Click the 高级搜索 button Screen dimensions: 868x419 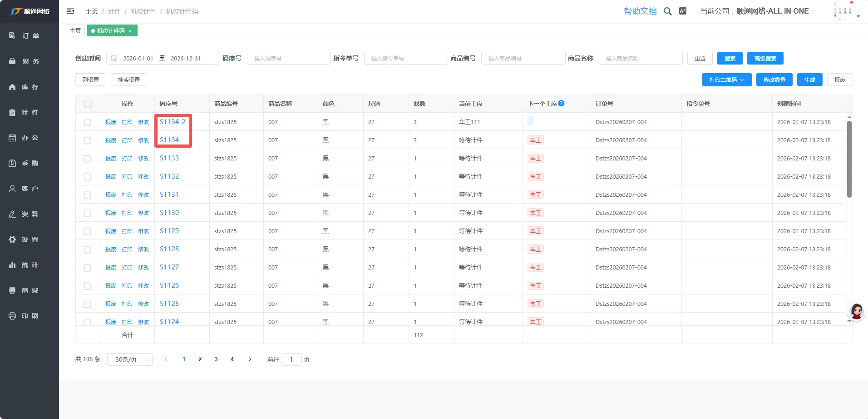(765, 59)
